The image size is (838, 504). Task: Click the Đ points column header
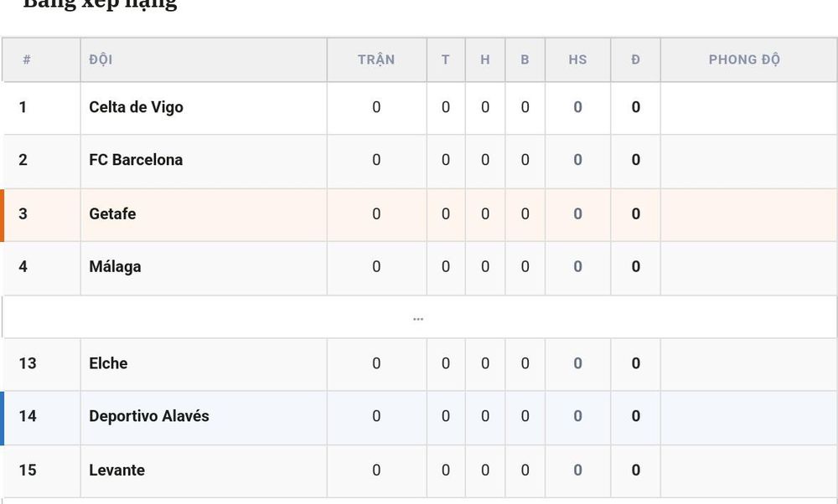(635, 59)
